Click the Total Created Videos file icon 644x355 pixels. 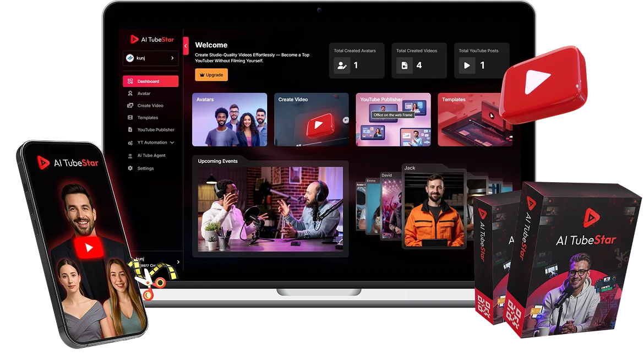point(405,65)
